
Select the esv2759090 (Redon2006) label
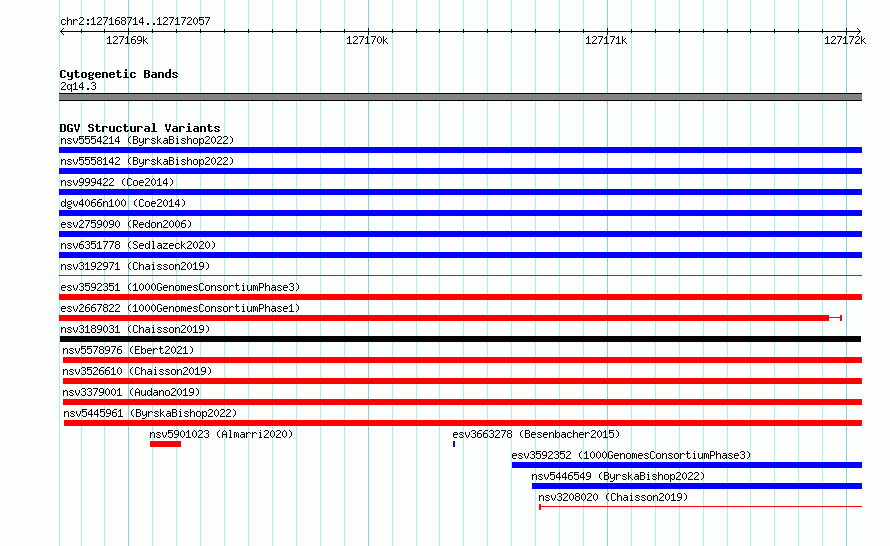tap(126, 224)
